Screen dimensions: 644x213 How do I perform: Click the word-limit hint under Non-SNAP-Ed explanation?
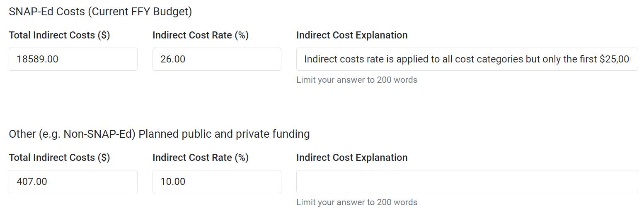[356, 202]
